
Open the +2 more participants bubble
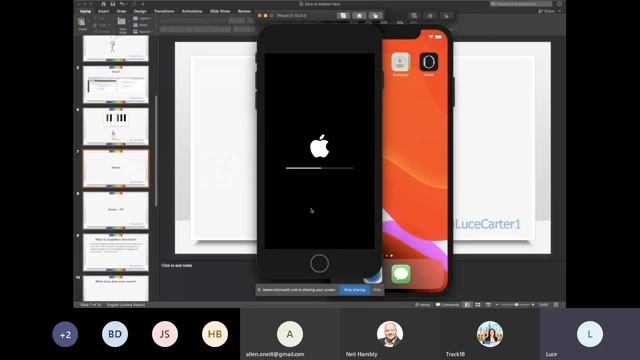(x=65, y=334)
